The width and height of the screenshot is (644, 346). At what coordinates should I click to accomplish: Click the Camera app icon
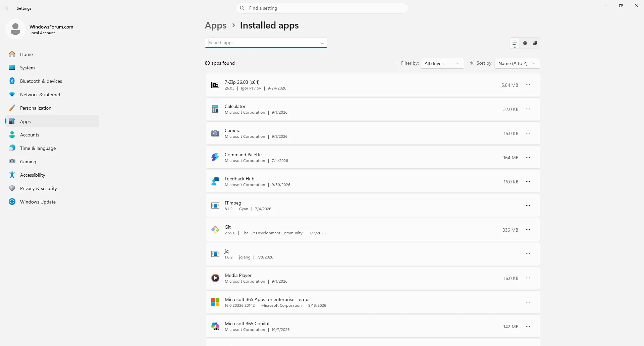[x=215, y=133]
